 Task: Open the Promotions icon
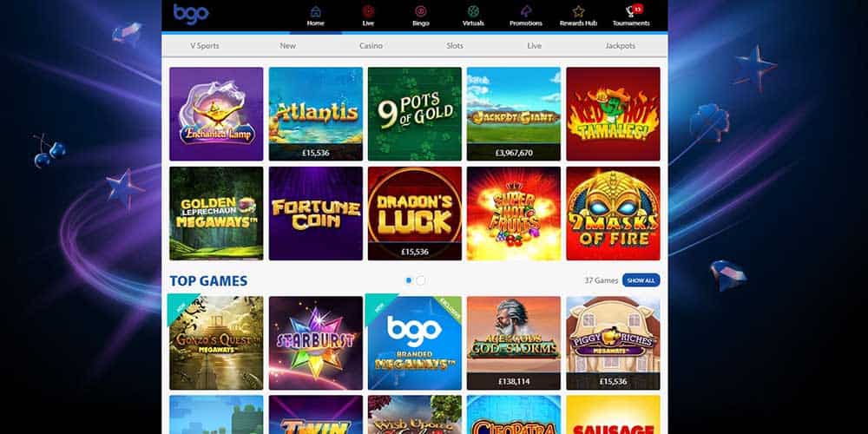526,11
